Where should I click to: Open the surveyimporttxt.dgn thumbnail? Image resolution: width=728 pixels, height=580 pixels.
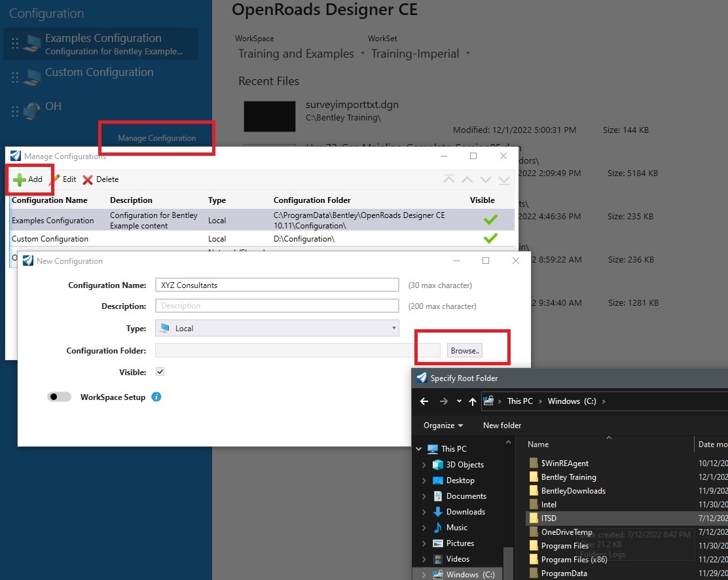point(270,117)
